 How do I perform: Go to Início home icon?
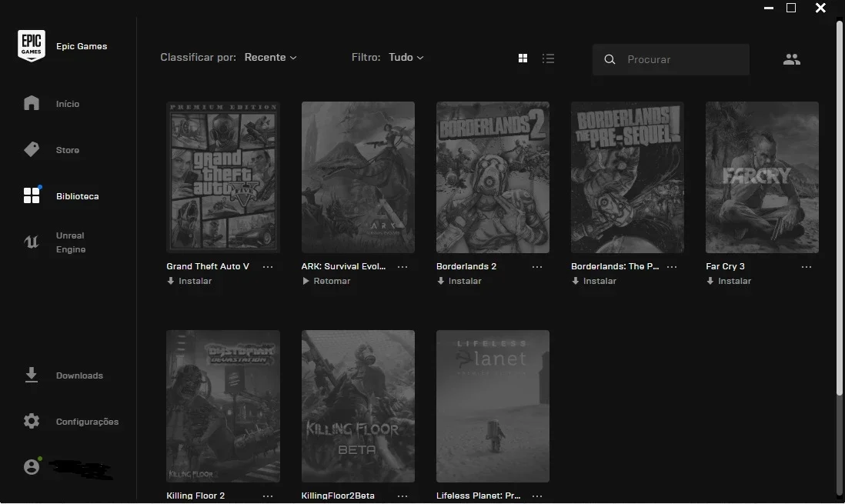pos(32,103)
